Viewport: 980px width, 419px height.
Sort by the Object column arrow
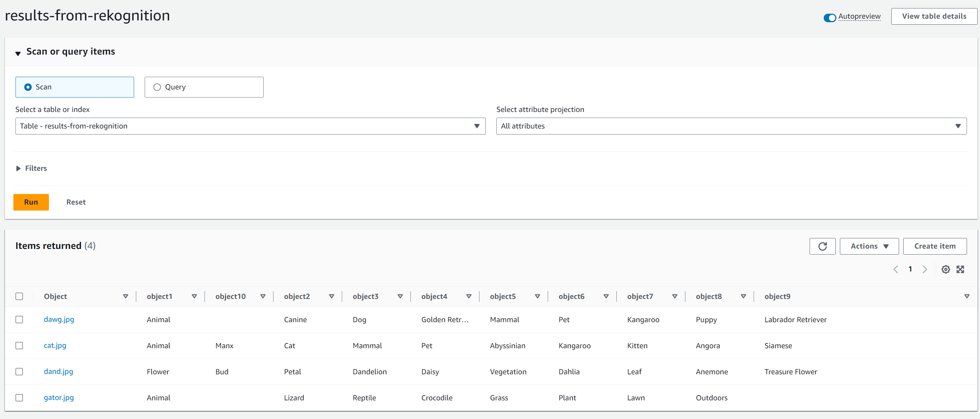click(x=126, y=296)
